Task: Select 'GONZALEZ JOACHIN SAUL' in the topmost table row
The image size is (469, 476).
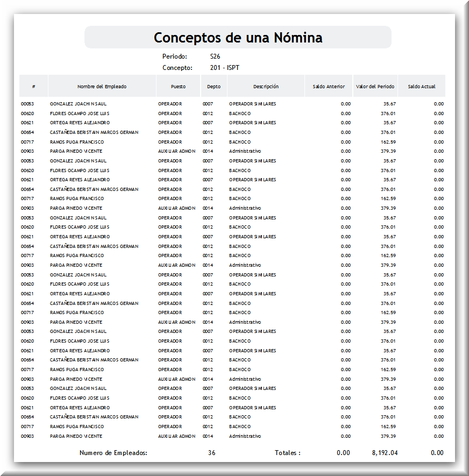Action: click(x=79, y=104)
